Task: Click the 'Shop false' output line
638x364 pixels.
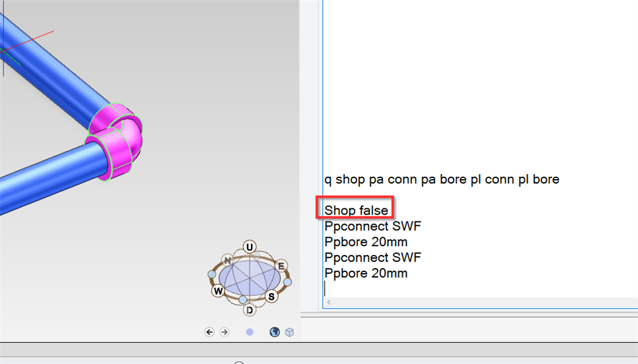Action: (356, 211)
